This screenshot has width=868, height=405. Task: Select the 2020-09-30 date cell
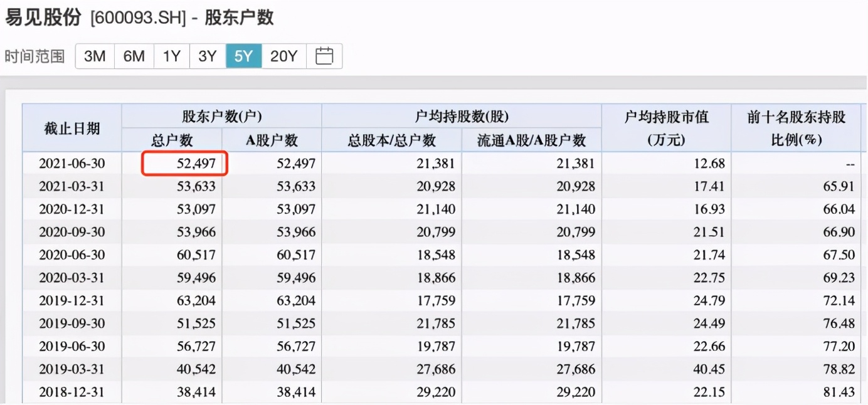click(x=72, y=232)
